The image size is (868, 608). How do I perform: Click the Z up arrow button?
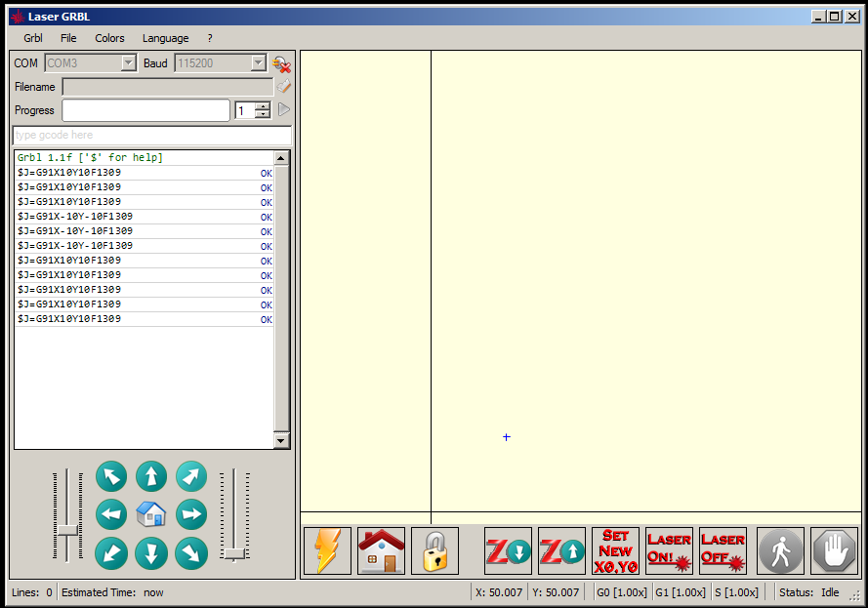click(x=561, y=551)
